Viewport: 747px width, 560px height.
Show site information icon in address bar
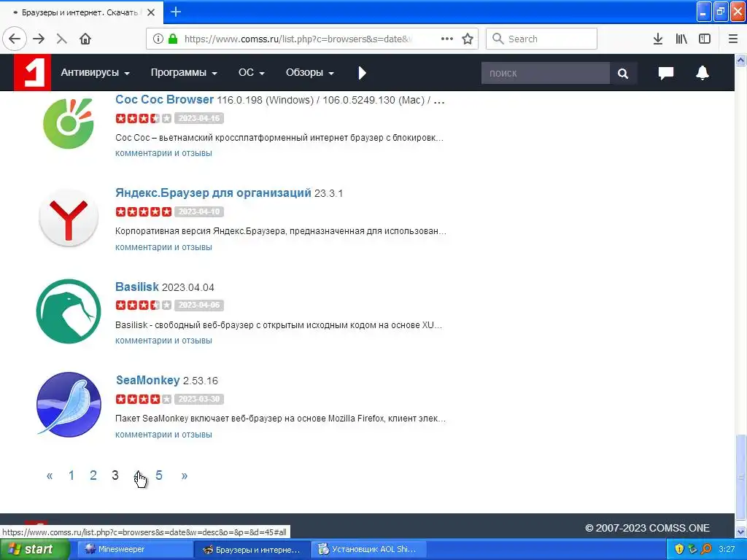[158, 39]
